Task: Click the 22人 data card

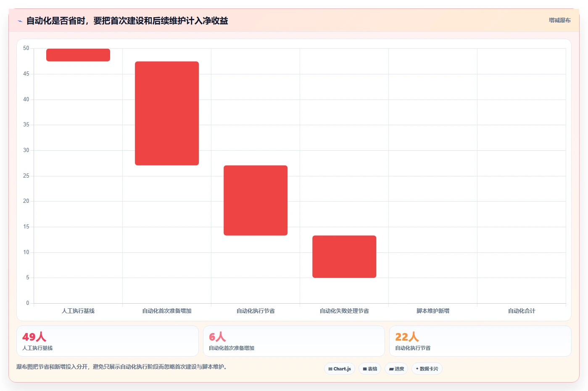Action: (480, 341)
